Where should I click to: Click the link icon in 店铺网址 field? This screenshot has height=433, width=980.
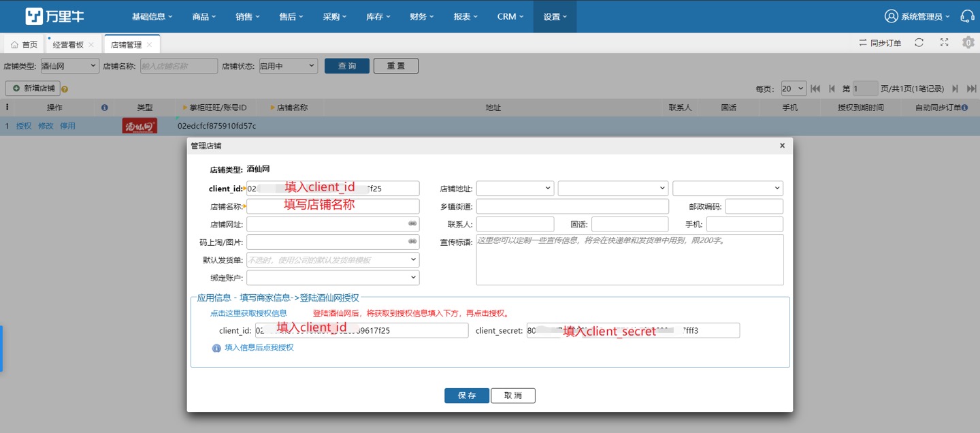click(412, 223)
